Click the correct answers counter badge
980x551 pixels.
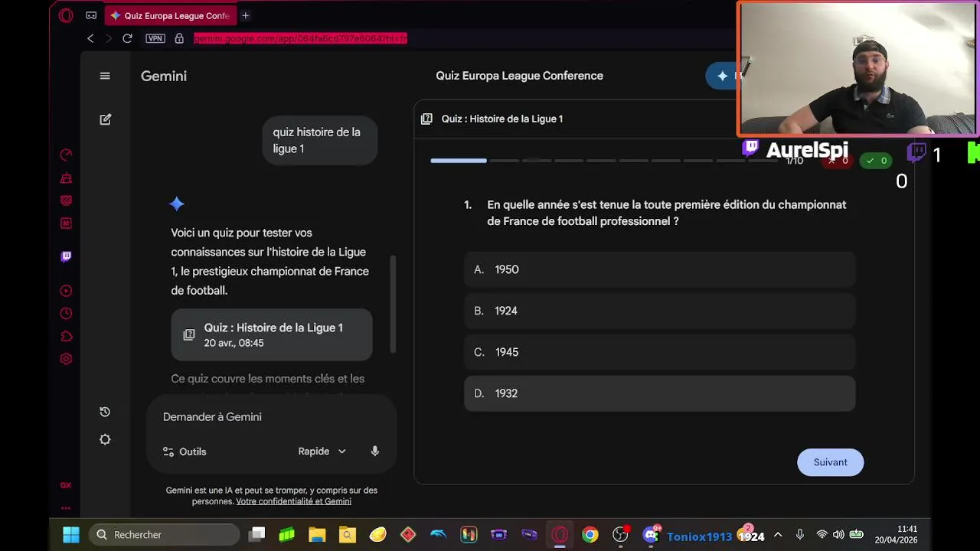point(876,161)
